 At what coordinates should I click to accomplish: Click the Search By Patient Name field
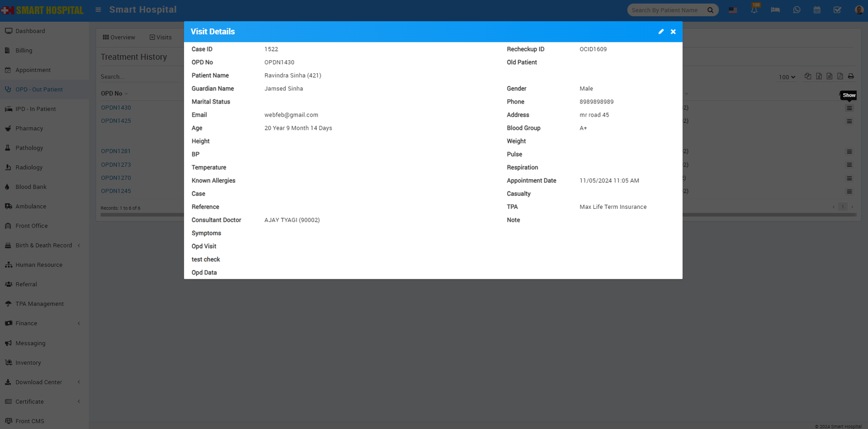[666, 10]
